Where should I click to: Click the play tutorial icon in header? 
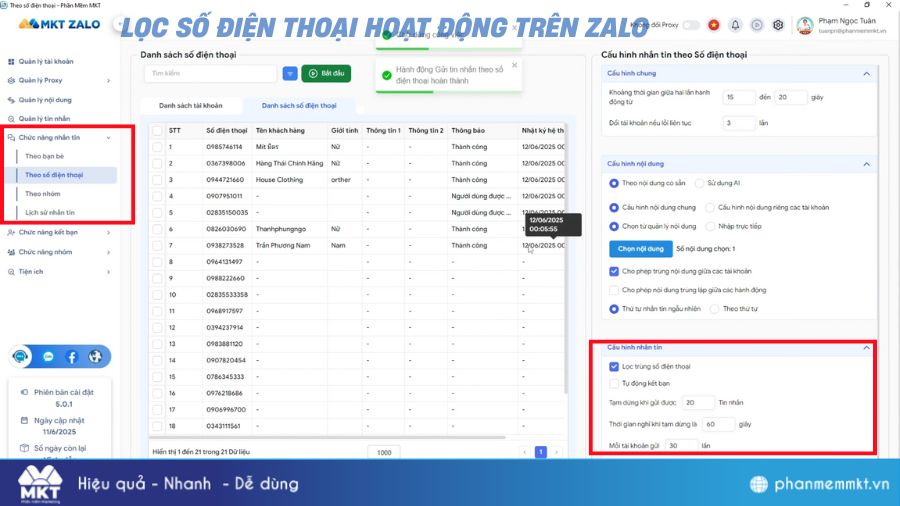[x=757, y=25]
